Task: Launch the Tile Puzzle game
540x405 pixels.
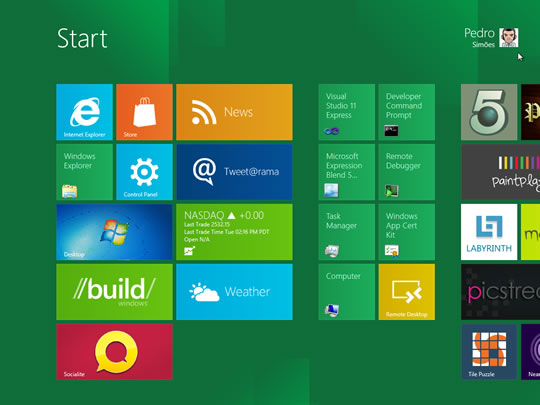Action: 489,352
